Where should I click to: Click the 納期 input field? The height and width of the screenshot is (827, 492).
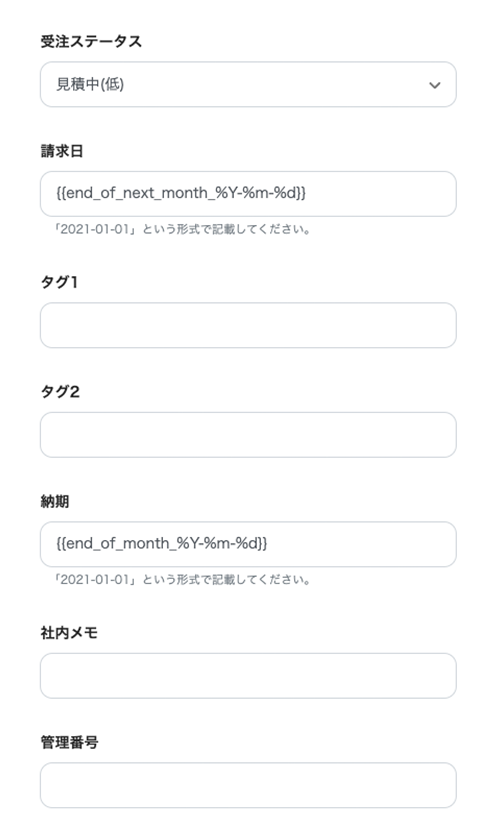coord(248,544)
